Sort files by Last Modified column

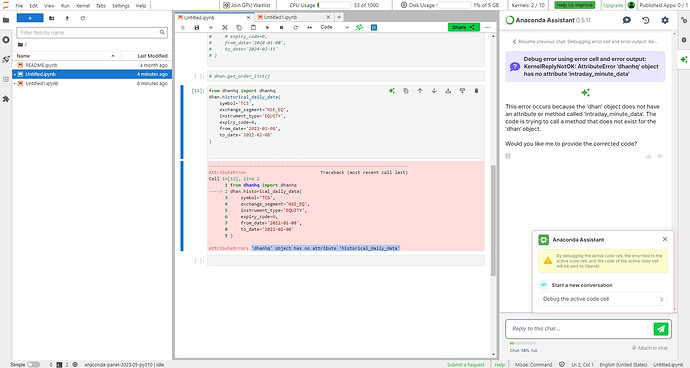tap(146, 56)
